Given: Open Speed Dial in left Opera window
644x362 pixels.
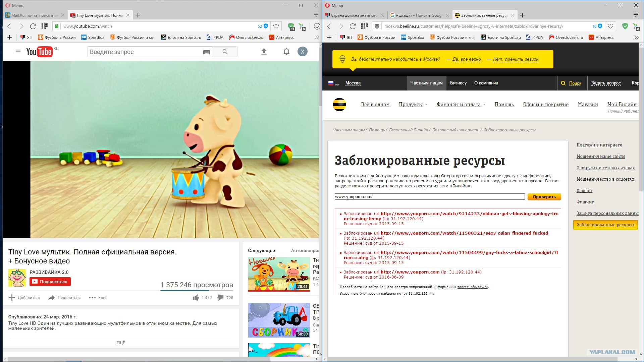Looking at the screenshot, I should coord(45,26).
